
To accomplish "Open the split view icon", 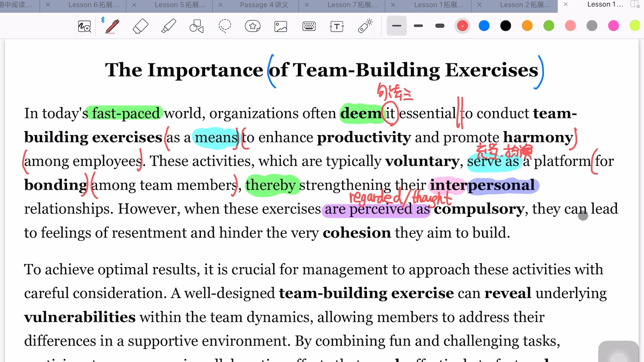I will pyautogui.click(x=635, y=4).
